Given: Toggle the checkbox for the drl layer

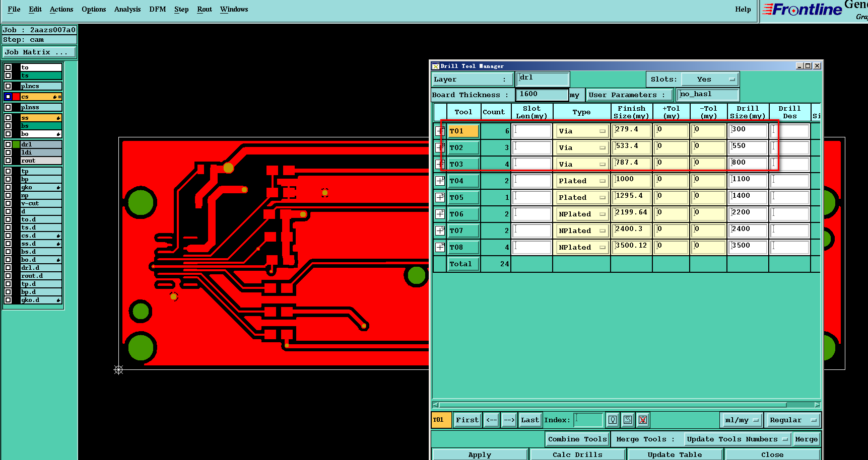Looking at the screenshot, I should point(8,144).
